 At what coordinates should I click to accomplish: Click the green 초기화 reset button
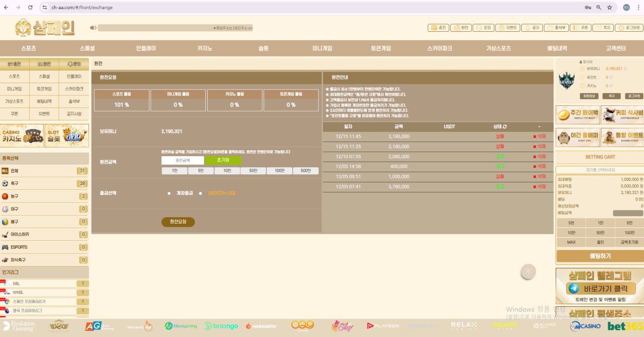[223, 160]
